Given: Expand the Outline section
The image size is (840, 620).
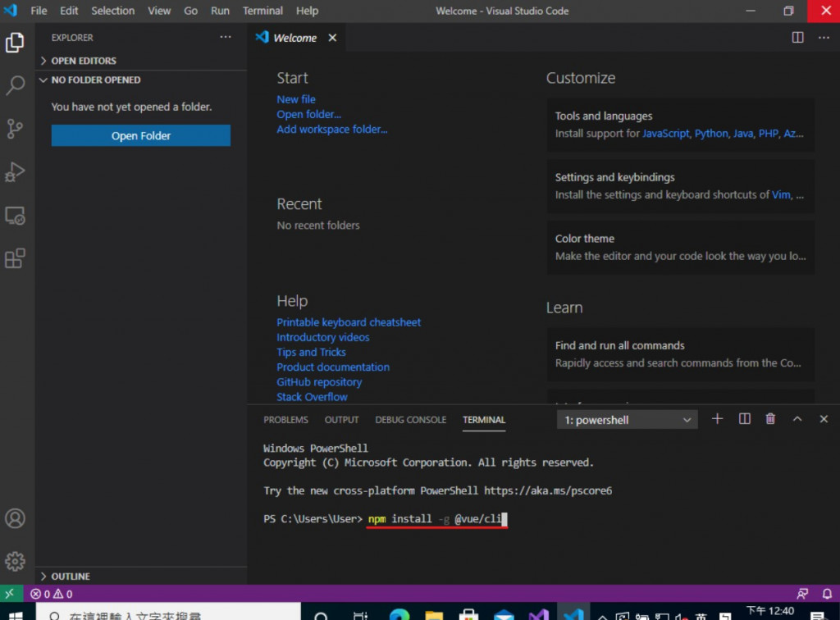Looking at the screenshot, I should pos(141,576).
